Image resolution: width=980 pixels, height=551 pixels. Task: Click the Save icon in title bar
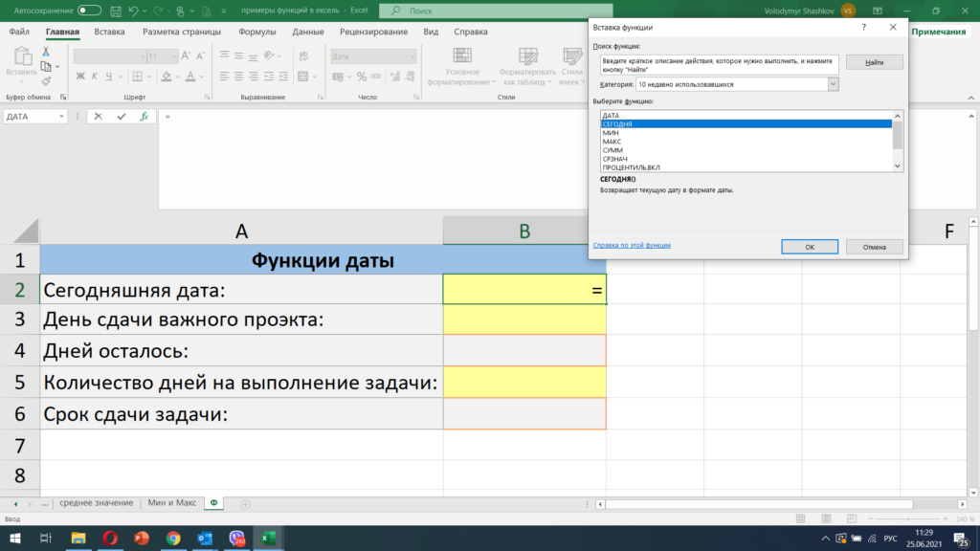click(x=116, y=11)
